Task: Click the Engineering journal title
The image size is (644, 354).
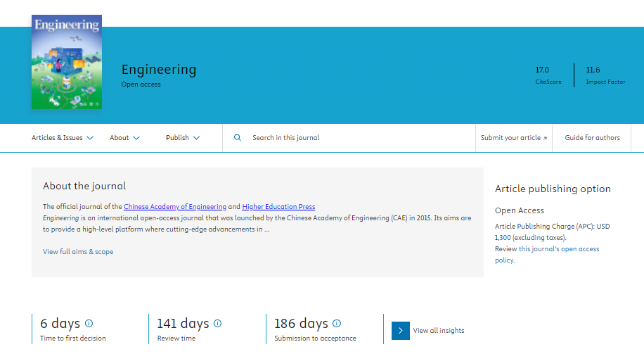Action: (159, 70)
